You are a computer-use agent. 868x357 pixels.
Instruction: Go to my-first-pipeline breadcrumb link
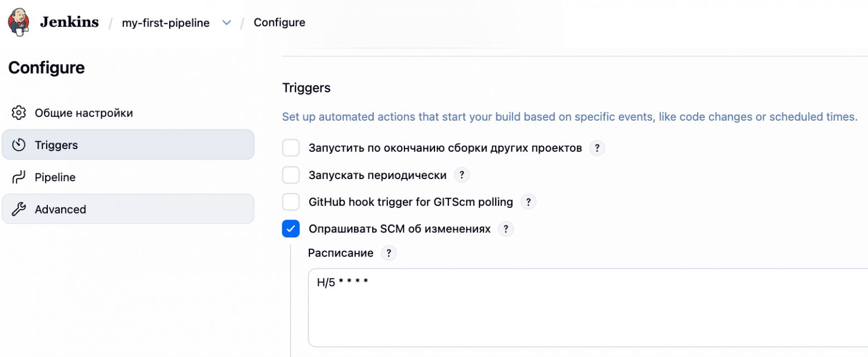[x=166, y=23]
